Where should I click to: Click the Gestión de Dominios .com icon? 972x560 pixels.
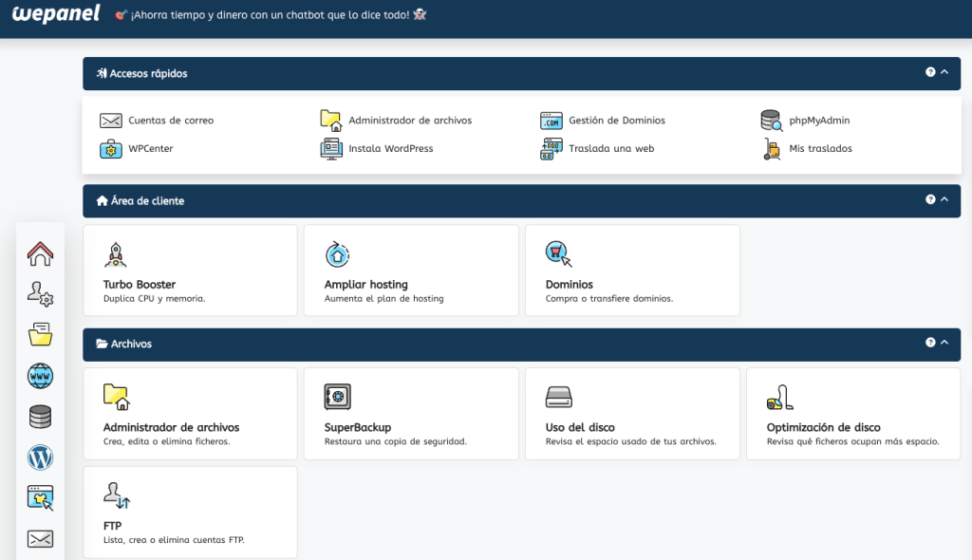tap(551, 121)
